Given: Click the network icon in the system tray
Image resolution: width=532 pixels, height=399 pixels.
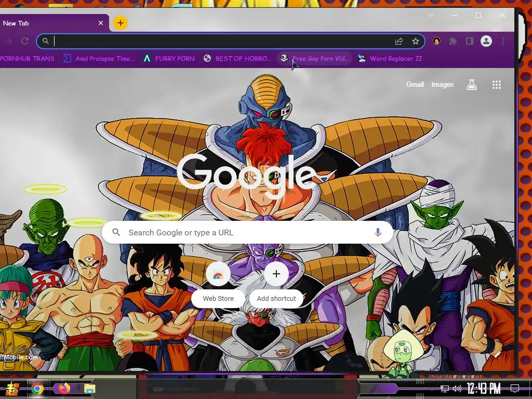Looking at the screenshot, I should (x=445, y=389).
